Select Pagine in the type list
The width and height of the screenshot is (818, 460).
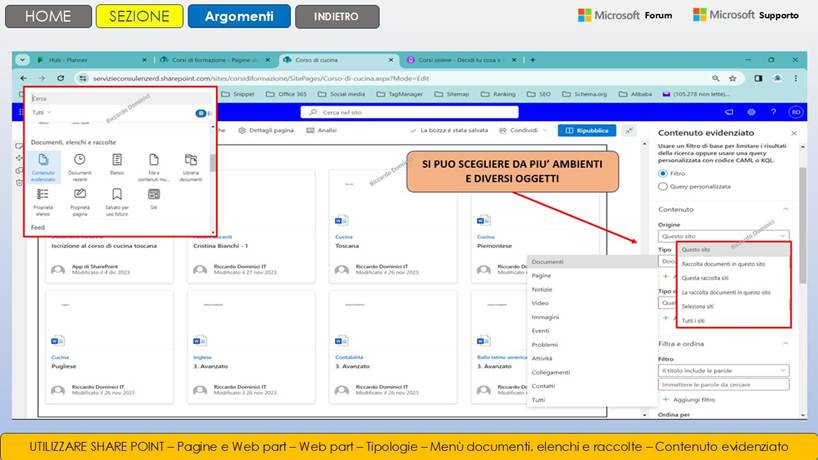coord(593,275)
